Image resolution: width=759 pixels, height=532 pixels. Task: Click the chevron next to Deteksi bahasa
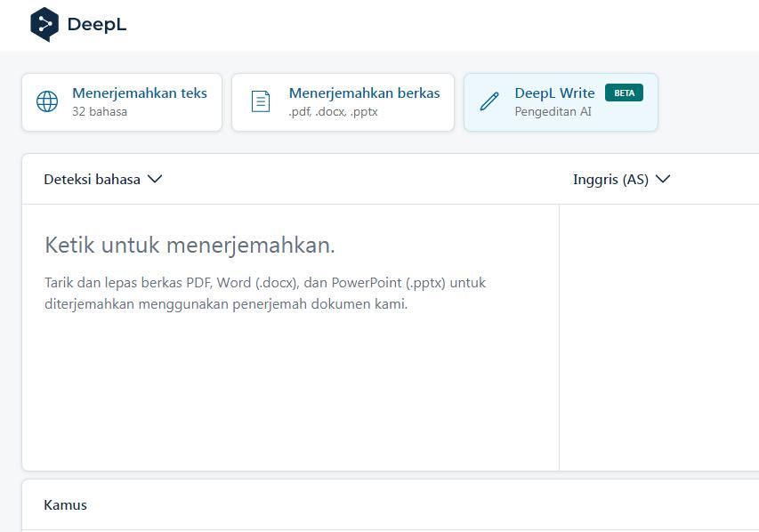(x=155, y=179)
